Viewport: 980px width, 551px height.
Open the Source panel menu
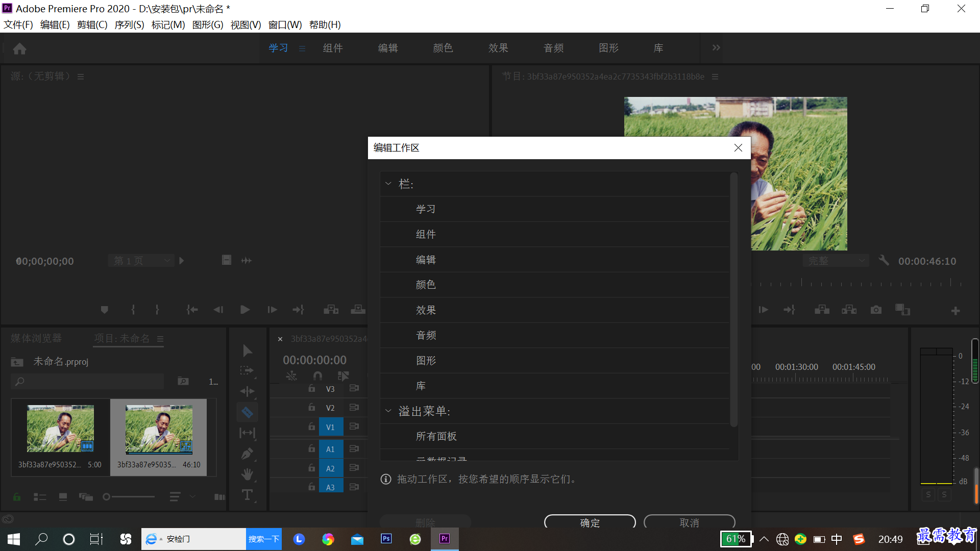(x=81, y=77)
